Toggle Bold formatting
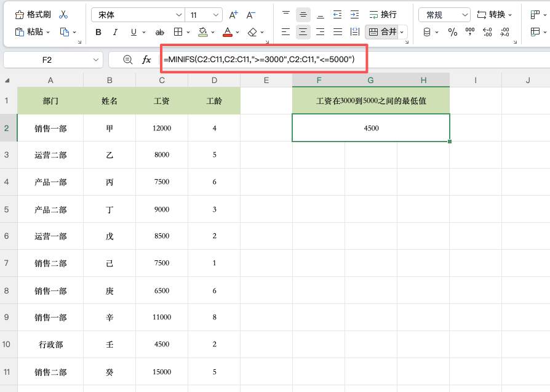The image size is (550, 392). tap(98, 32)
